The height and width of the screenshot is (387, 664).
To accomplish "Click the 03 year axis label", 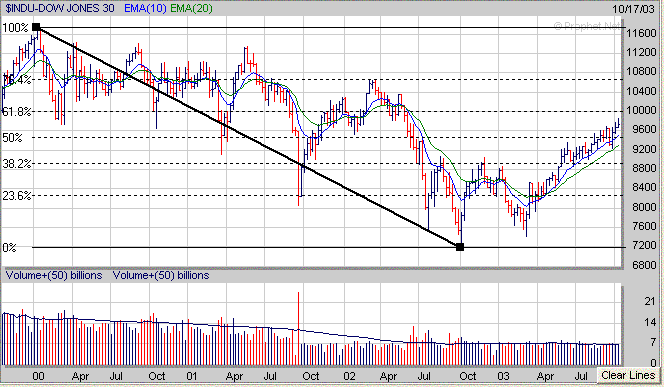I will [x=504, y=376].
